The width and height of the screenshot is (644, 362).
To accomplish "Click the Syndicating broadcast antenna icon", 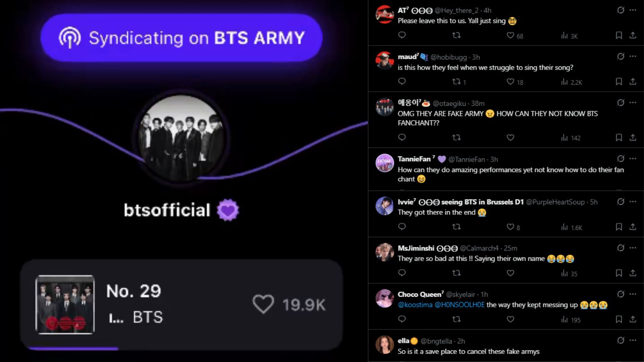I will tap(70, 37).
